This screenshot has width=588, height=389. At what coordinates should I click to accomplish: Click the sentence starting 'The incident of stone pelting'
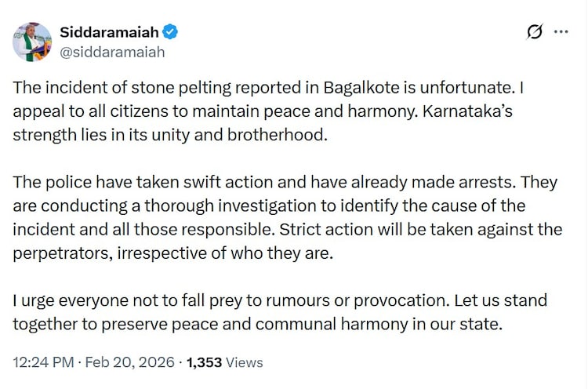(x=262, y=88)
